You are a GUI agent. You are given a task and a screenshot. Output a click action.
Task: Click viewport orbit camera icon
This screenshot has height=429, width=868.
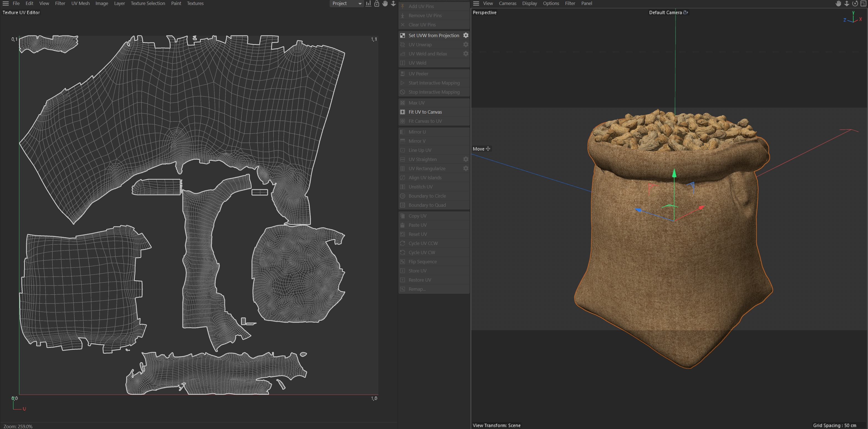click(855, 3)
